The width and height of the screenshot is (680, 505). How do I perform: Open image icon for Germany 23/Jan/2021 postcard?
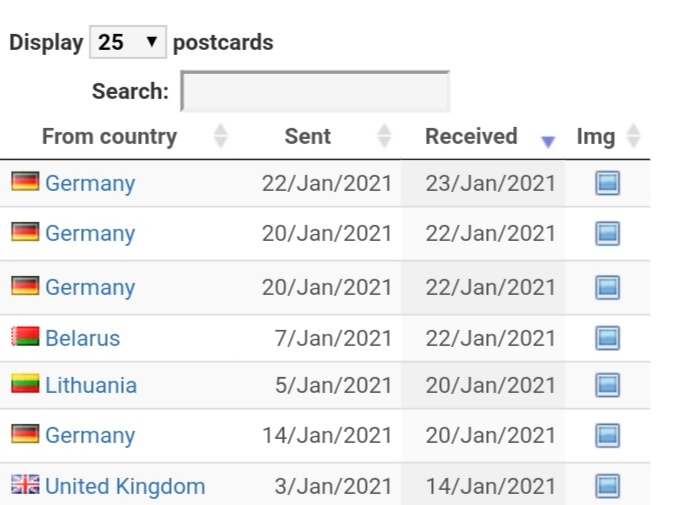(607, 183)
